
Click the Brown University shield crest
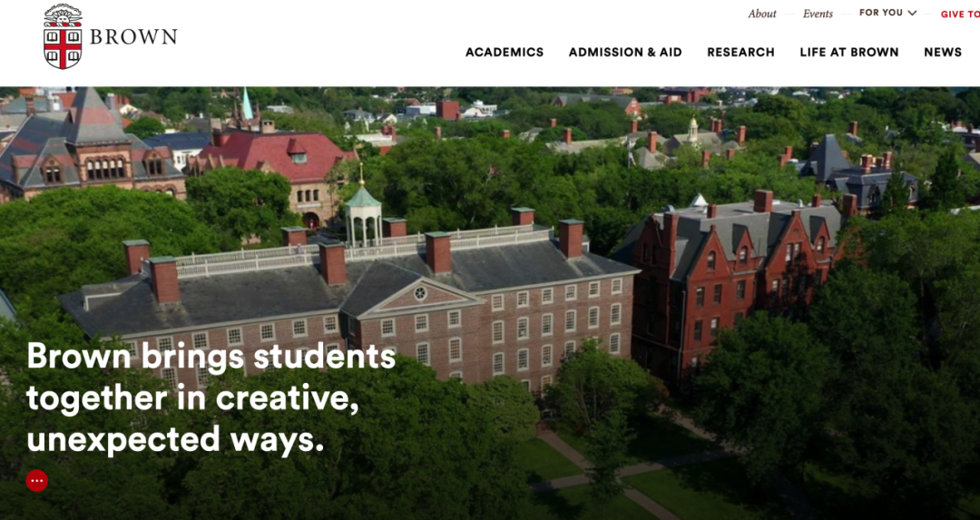pos(63,36)
